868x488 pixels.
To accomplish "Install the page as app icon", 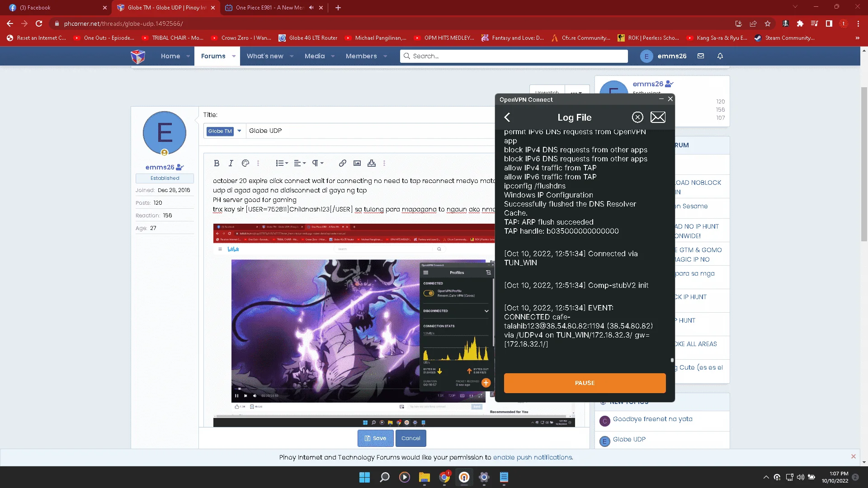I will (739, 23).
